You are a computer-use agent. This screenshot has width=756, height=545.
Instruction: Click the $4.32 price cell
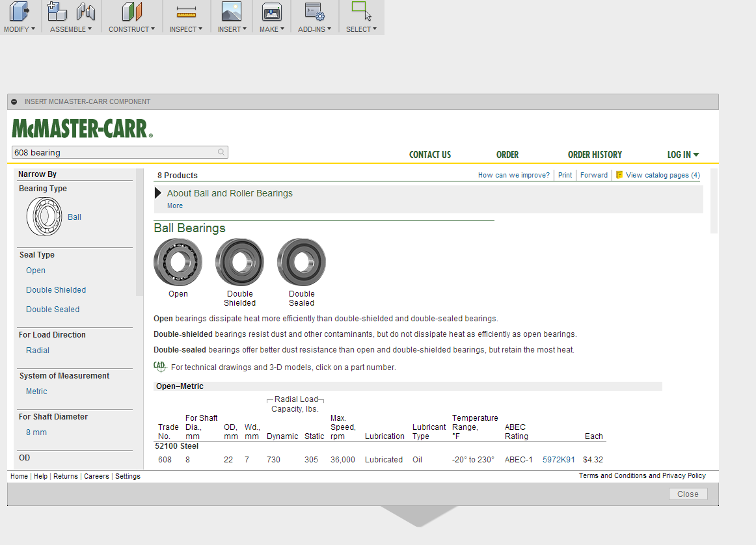tap(593, 460)
